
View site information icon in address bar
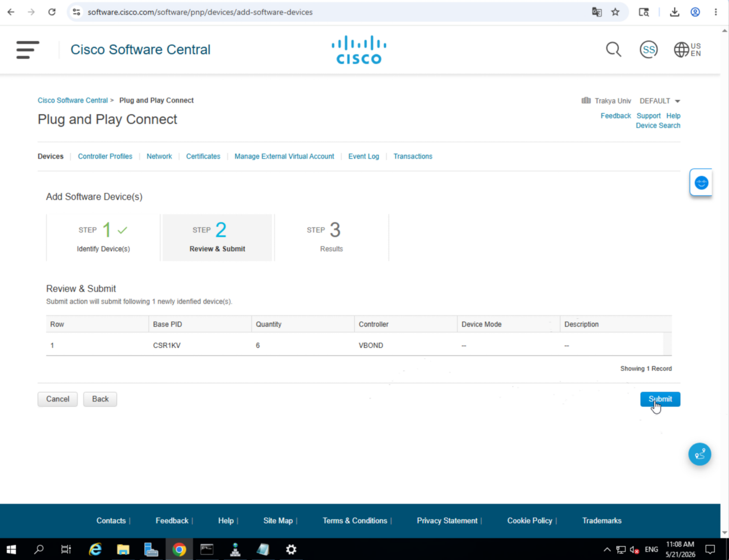(77, 12)
